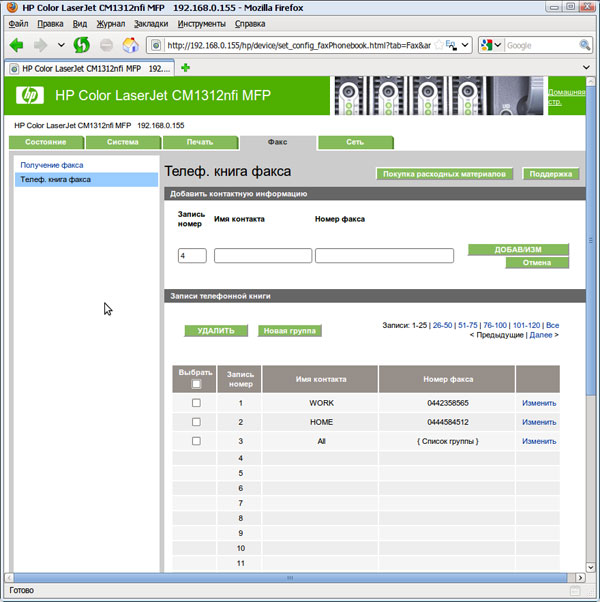Click Изменить for the HOME entry
Viewport: 600px width, 602px height.
point(539,422)
